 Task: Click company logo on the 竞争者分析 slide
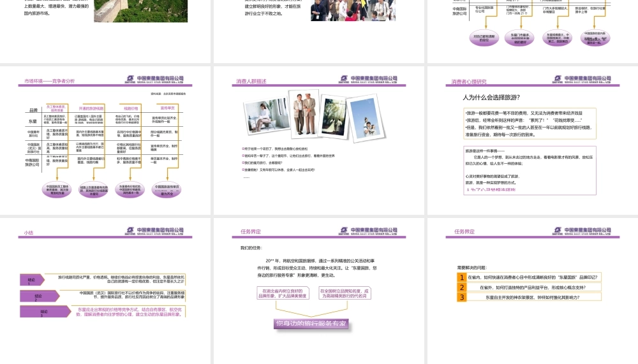154,79
